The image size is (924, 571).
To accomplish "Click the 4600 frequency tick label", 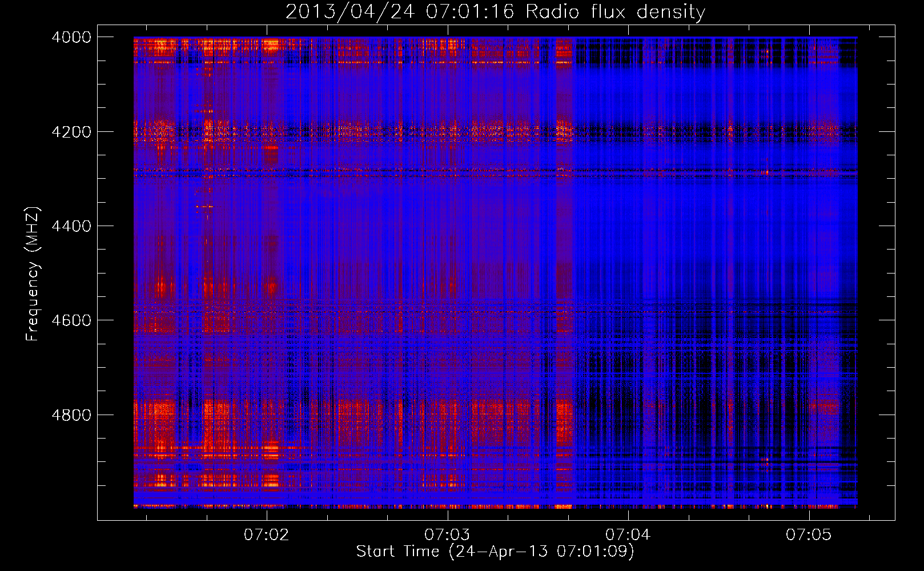I will pyautogui.click(x=71, y=320).
